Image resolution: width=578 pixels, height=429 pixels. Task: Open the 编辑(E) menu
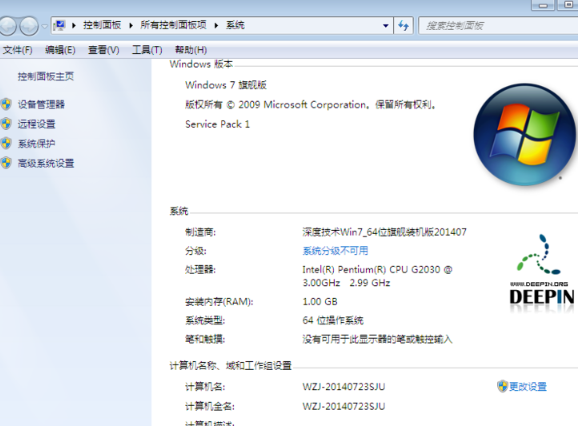pyautogui.click(x=60, y=50)
